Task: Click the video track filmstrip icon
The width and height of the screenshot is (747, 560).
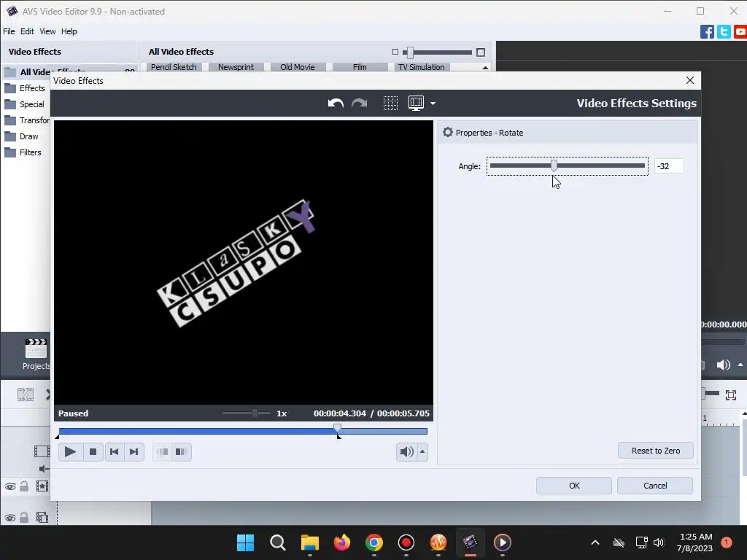Action: click(42, 451)
